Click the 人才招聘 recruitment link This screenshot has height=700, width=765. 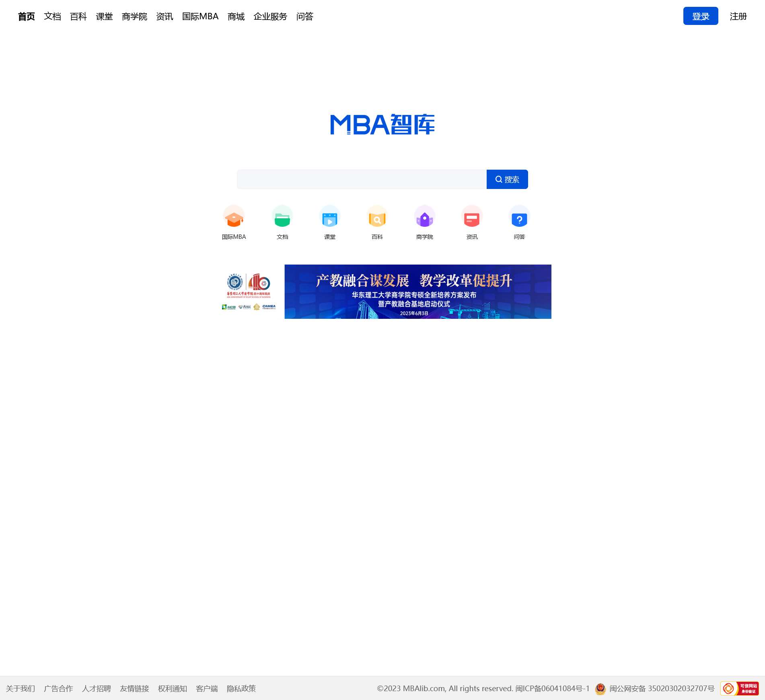(97, 688)
